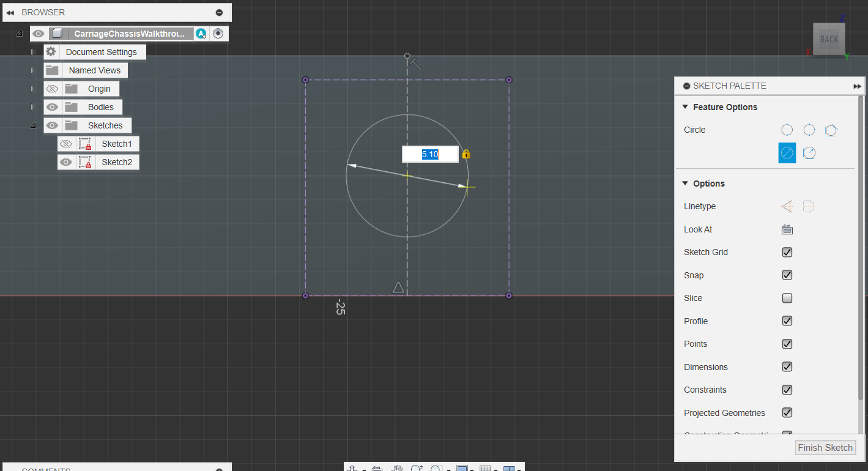The image size is (868, 471).
Task: Click the Sketch2 sketch icon
Action: 85,162
